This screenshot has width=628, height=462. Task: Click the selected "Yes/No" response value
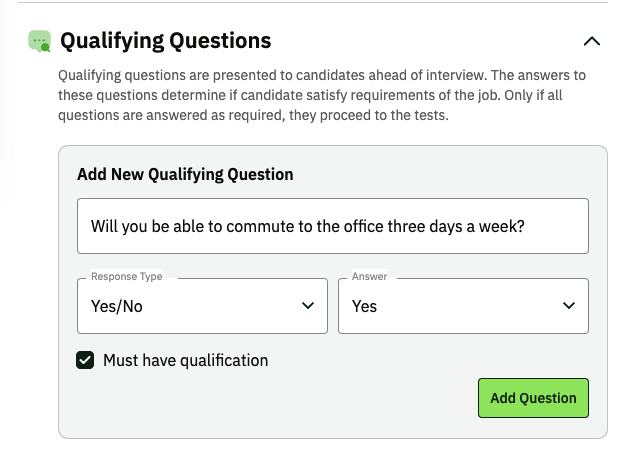click(x=117, y=307)
